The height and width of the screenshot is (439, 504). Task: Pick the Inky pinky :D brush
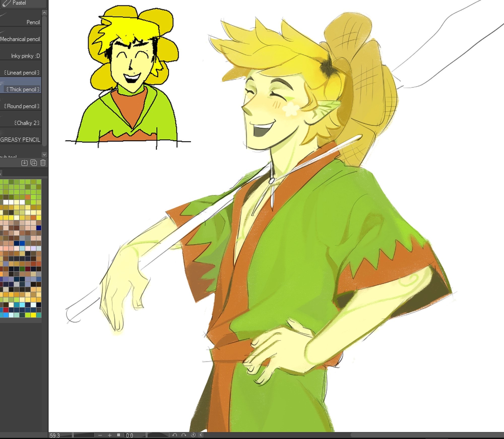click(x=20, y=52)
